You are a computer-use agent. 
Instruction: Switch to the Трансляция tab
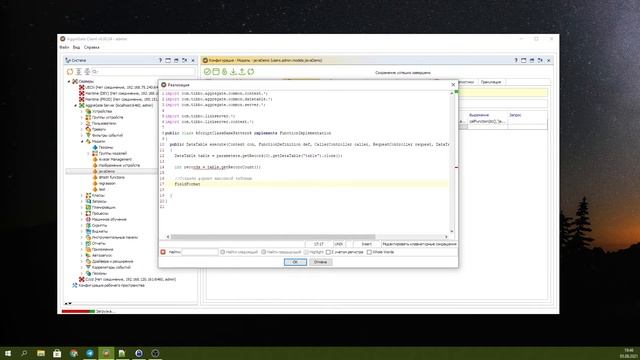(x=491, y=82)
